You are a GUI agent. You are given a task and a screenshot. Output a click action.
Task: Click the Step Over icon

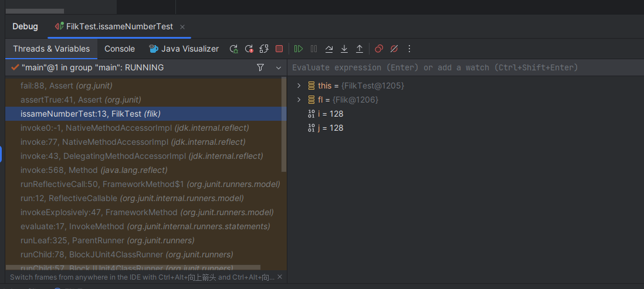329,49
